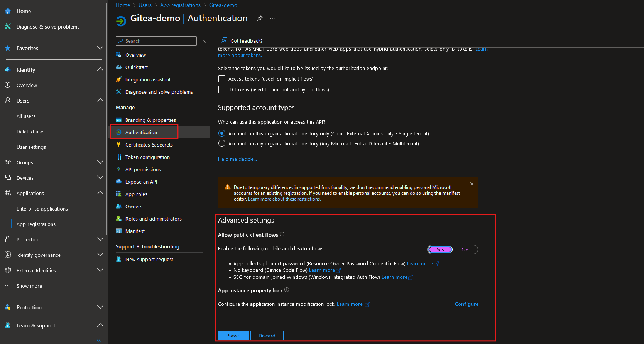This screenshot has width=644, height=344.
Task: Click the Got feedback icon
Action: pyautogui.click(x=224, y=40)
